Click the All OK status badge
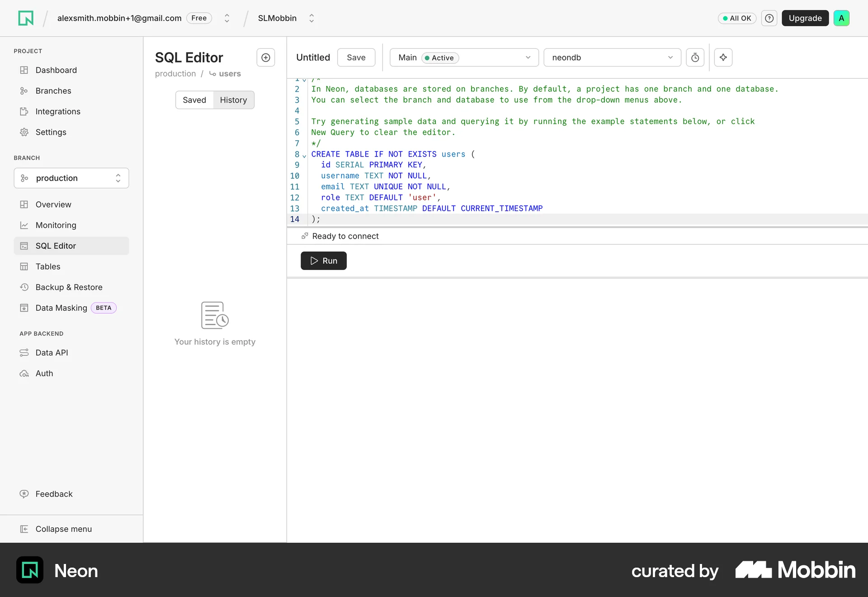The width and height of the screenshot is (868, 597). [x=737, y=18]
